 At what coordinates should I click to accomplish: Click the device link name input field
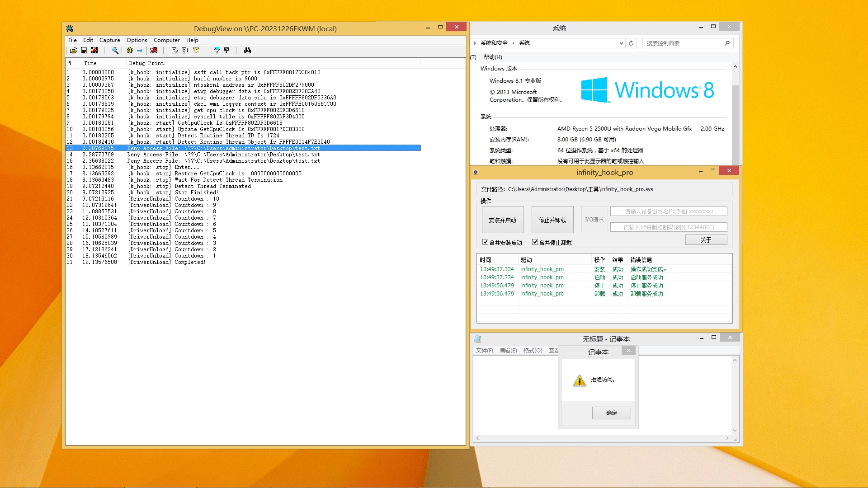click(x=668, y=211)
